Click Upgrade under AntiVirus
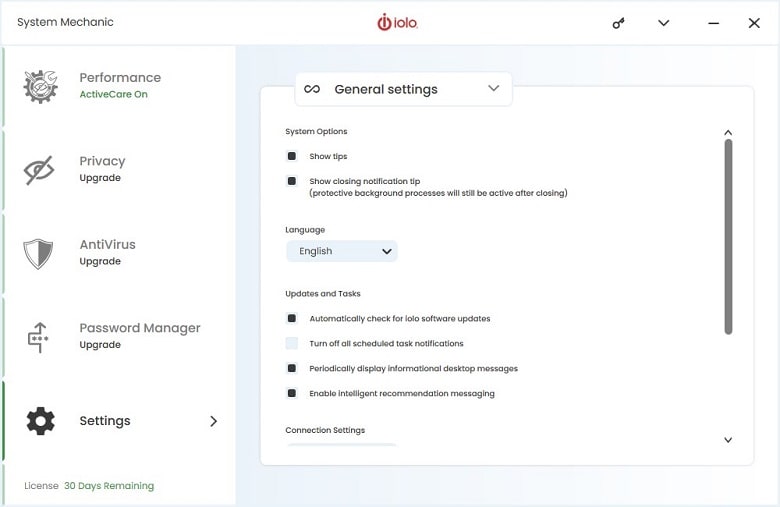This screenshot has width=780, height=507. [x=100, y=262]
